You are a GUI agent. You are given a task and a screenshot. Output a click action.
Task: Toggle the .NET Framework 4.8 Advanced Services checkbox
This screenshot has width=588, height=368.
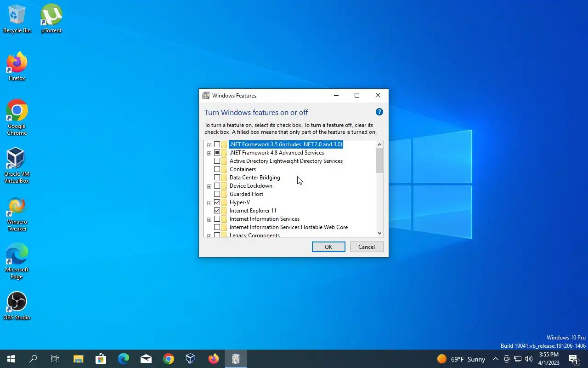coord(217,153)
